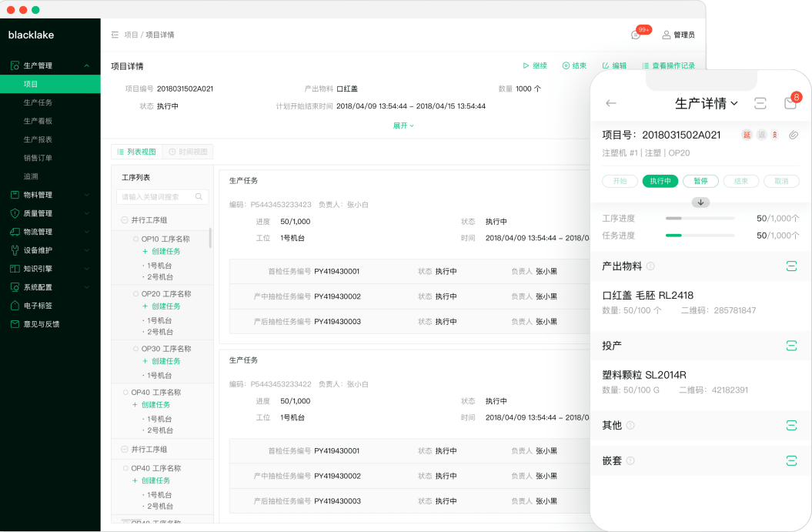812x532 pixels.
Task: Click the 生产管理 sidebar icon
Action: tap(15, 65)
